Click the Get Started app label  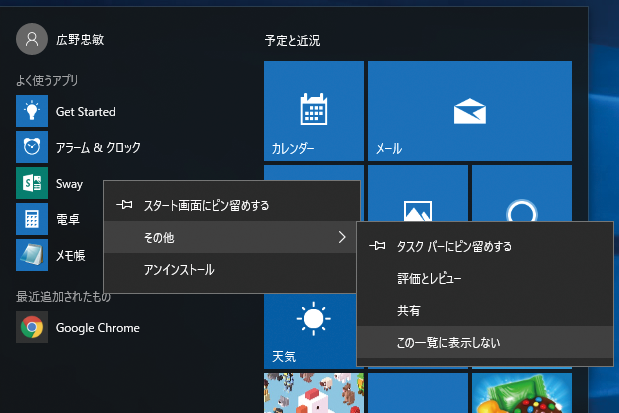(86, 112)
